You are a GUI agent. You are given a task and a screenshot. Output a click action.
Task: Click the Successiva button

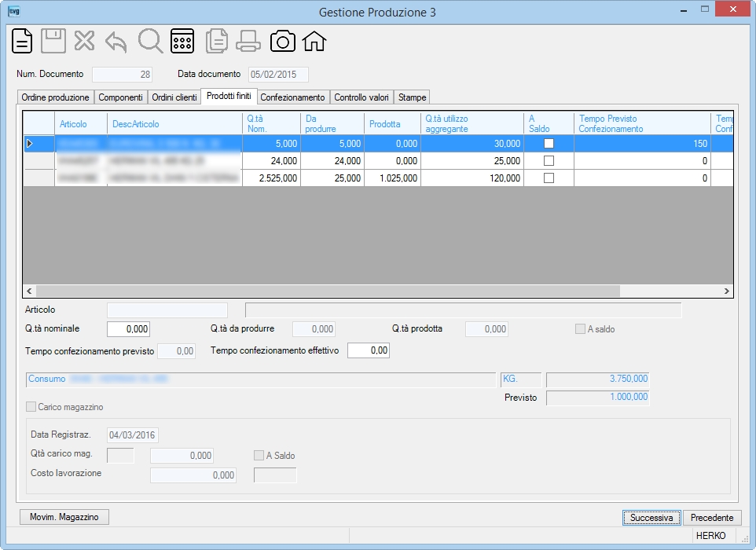[651, 518]
